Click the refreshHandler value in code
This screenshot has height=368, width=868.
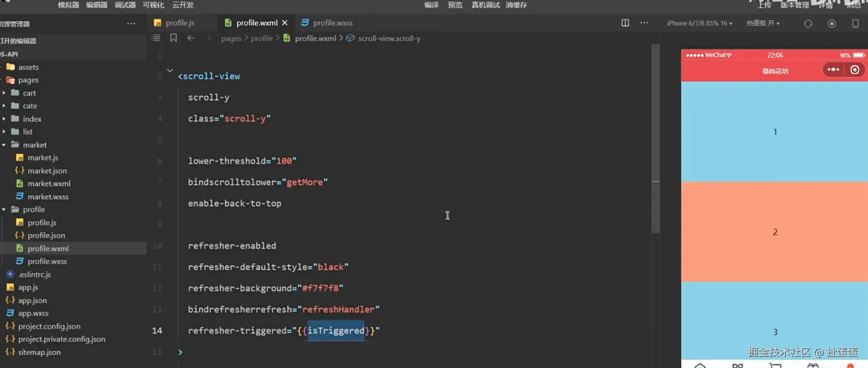pyautogui.click(x=338, y=309)
